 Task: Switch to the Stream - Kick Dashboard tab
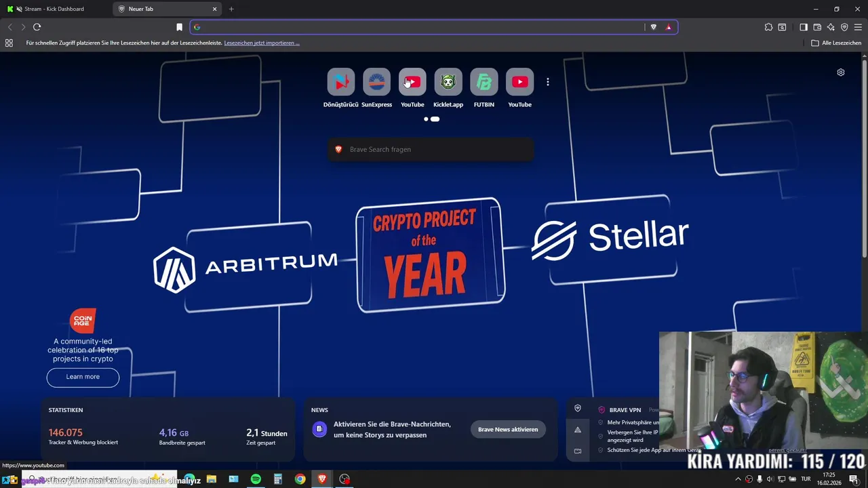pos(56,9)
